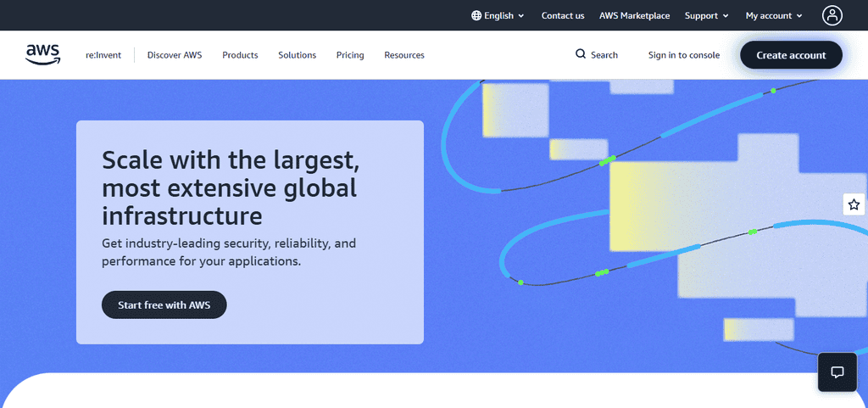Go to Contact us

[x=563, y=15]
